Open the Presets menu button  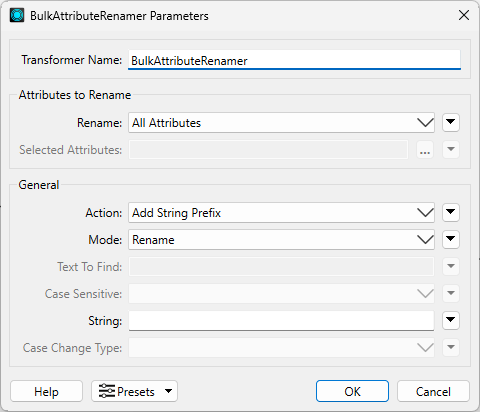134,391
